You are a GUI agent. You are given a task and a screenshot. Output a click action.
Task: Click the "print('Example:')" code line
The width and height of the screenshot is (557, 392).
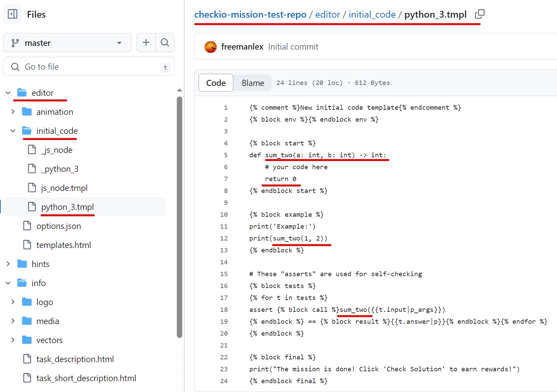[x=282, y=226]
